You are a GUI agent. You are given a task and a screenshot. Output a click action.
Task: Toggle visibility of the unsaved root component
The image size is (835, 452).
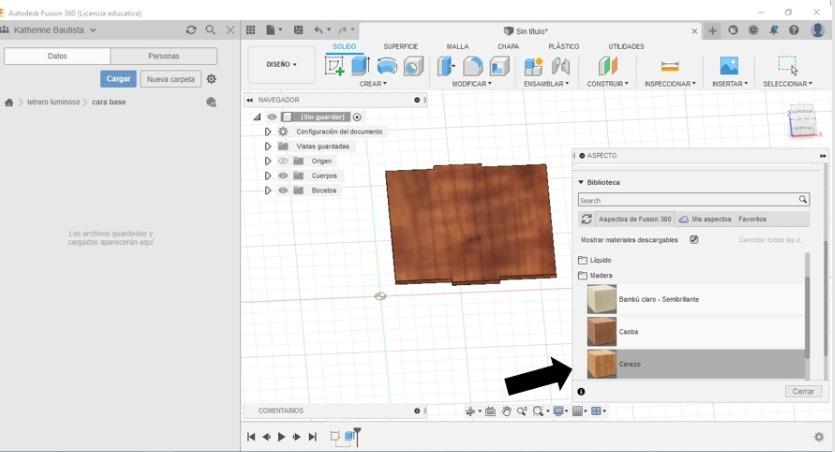tap(272, 117)
